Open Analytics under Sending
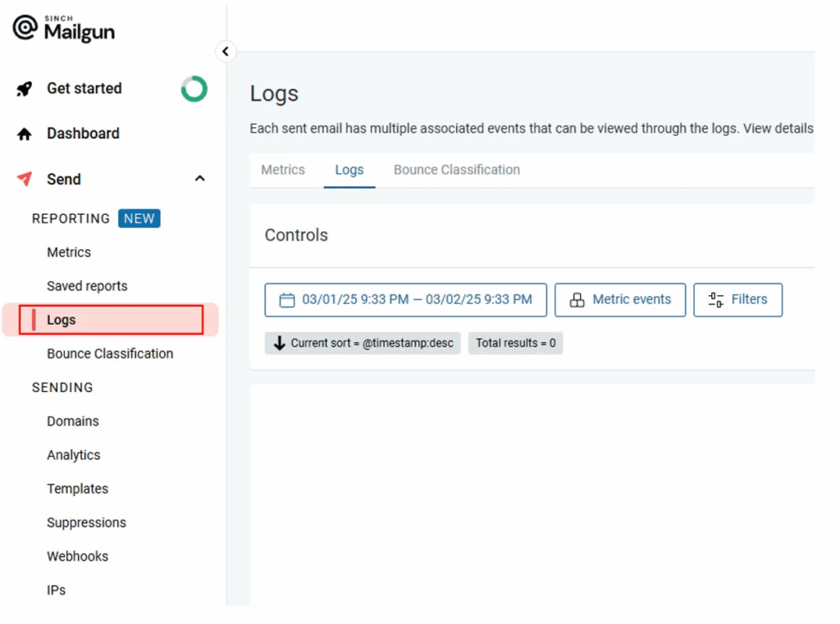 point(73,455)
